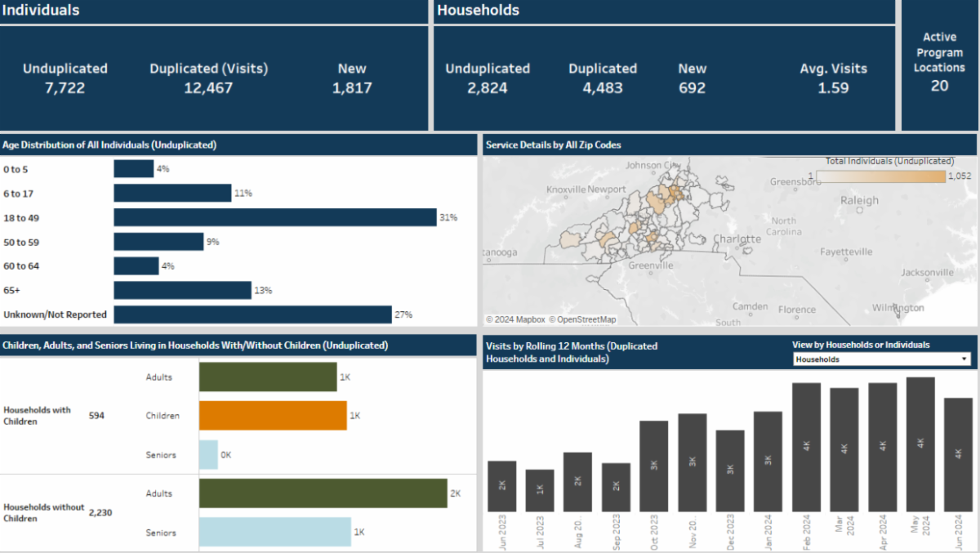Select the 6 to 17 age bar
The image size is (980, 553).
click(x=172, y=194)
